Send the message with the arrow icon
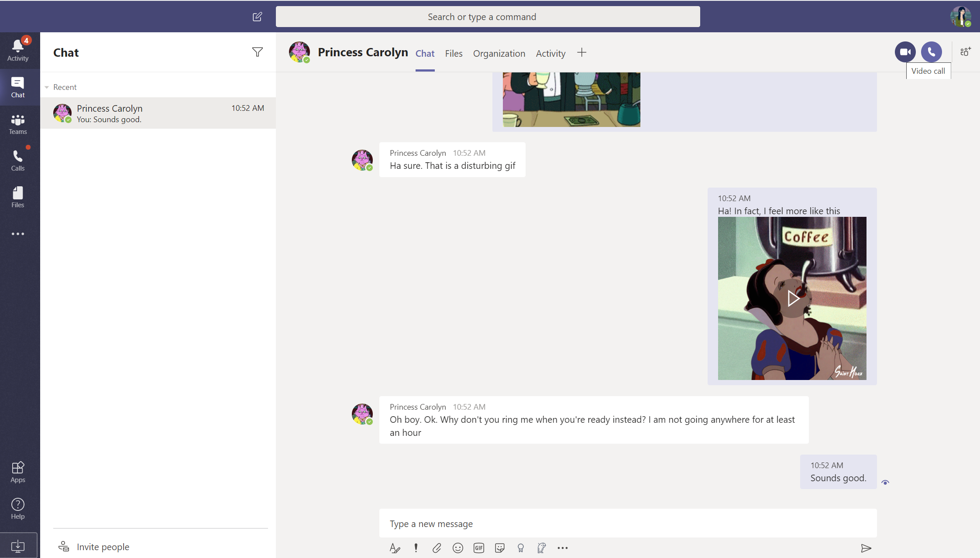 point(866,548)
